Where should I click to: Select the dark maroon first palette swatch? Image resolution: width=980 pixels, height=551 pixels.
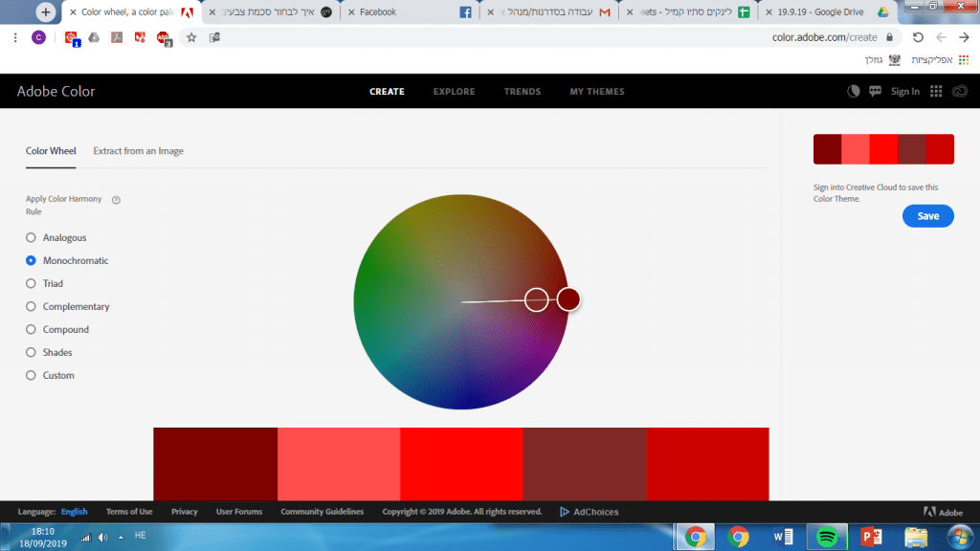tap(215, 464)
